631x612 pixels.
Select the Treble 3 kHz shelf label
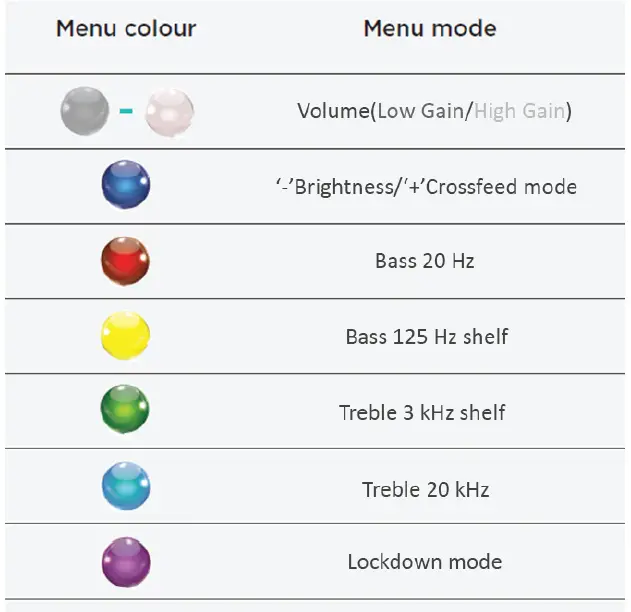click(422, 412)
